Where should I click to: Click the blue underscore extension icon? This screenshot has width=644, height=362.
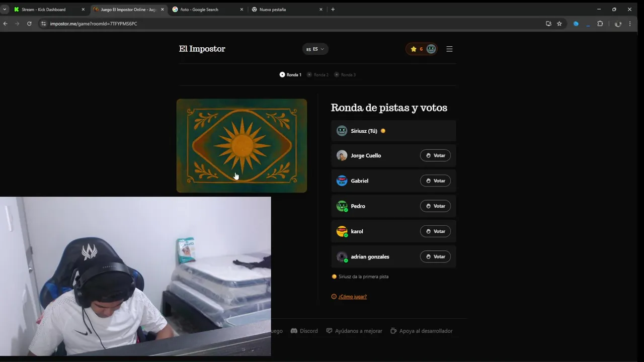(588, 24)
